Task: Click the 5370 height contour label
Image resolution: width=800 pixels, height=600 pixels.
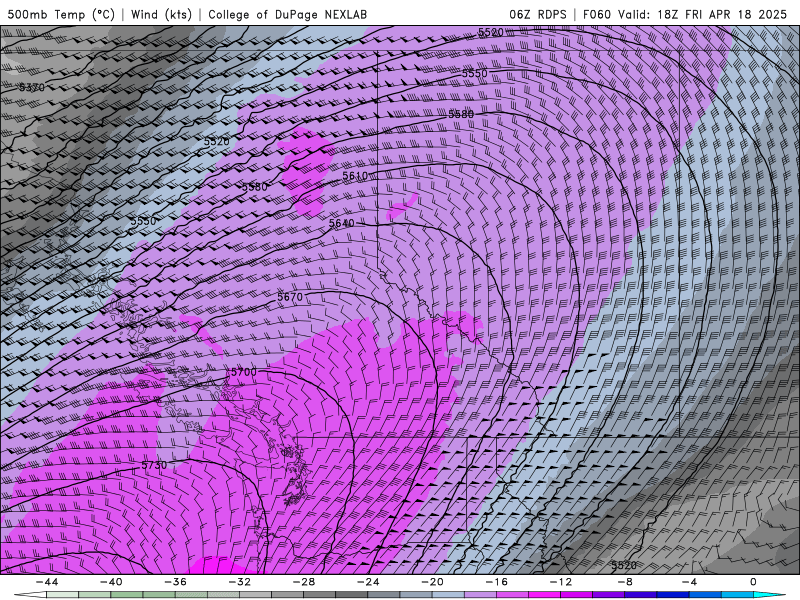Action: pos(32,87)
